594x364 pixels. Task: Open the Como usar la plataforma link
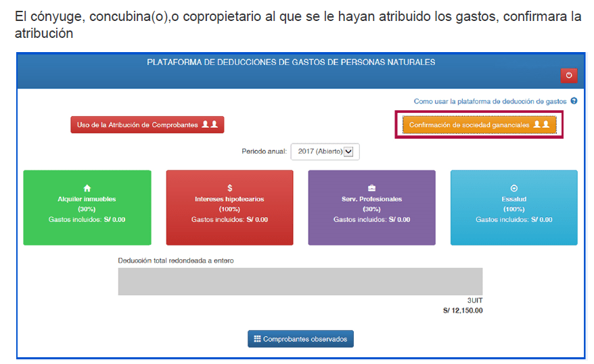point(490,101)
